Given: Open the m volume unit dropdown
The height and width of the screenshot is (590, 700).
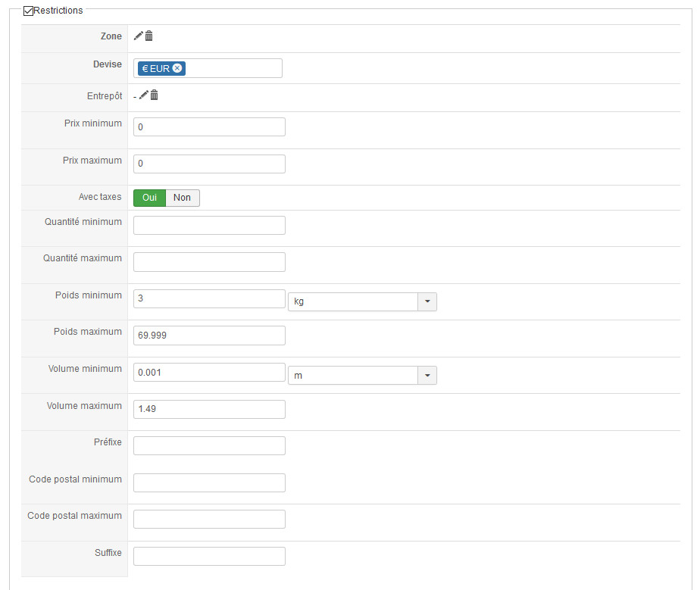Looking at the screenshot, I should pos(427,376).
